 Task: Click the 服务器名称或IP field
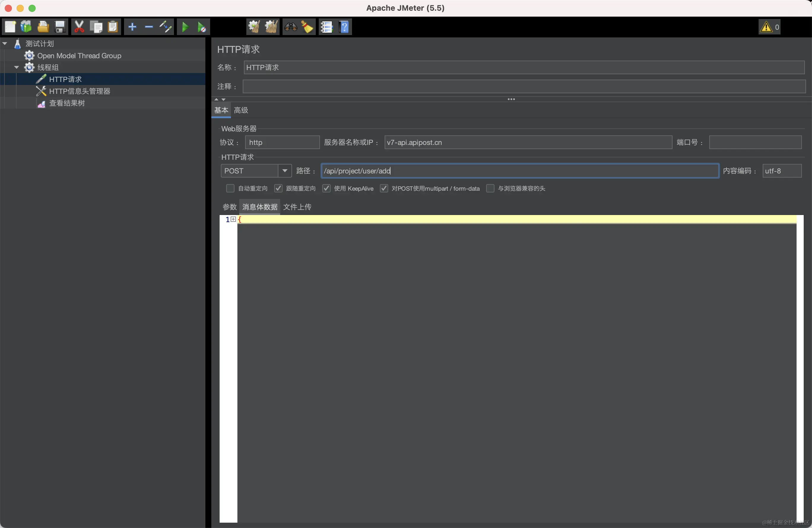[x=528, y=142]
